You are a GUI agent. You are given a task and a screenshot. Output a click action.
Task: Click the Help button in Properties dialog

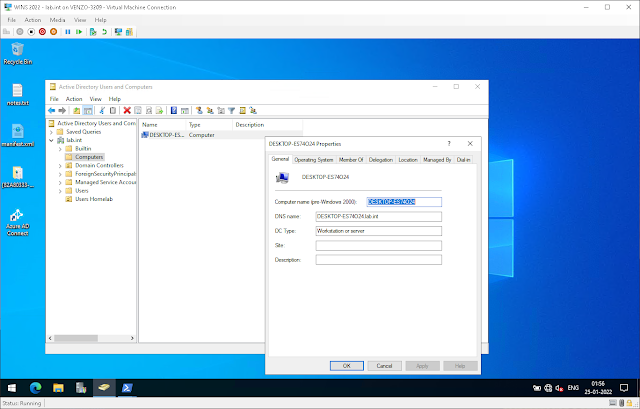tap(460, 366)
